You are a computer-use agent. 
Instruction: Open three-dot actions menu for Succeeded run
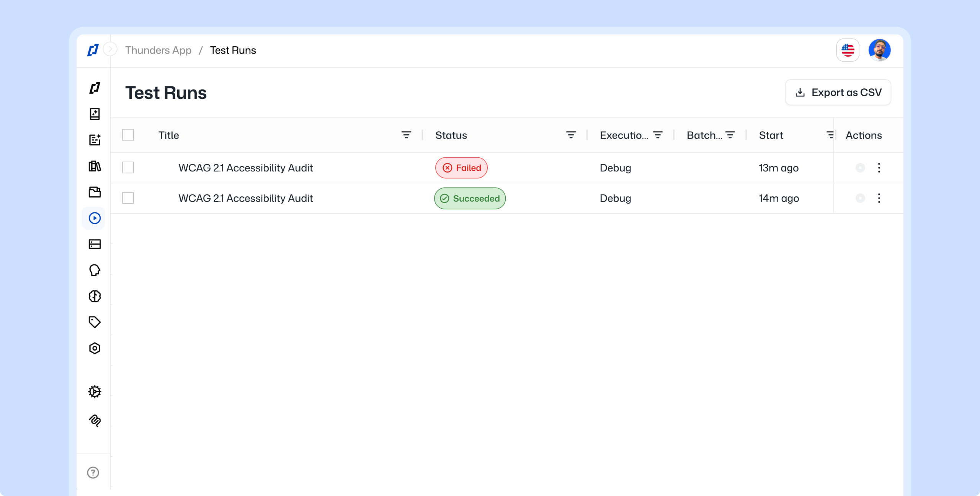[x=879, y=198]
